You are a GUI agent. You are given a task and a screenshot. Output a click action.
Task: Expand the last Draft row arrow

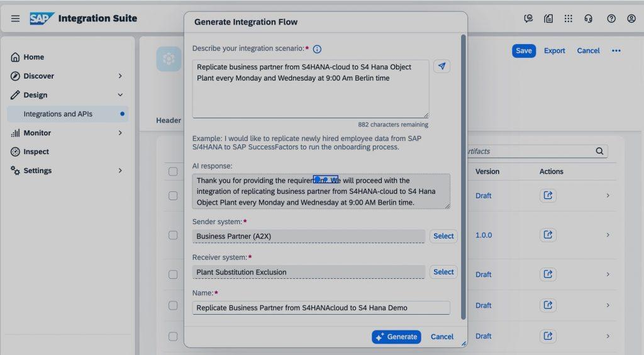pos(608,335)
